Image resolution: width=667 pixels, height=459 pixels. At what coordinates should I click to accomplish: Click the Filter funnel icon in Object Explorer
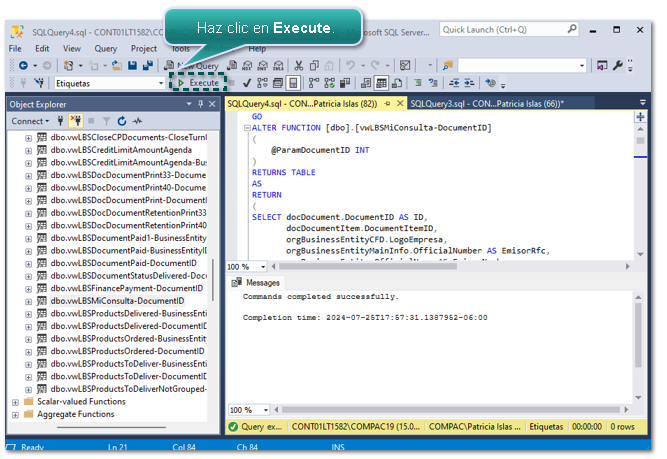point(106,121)
